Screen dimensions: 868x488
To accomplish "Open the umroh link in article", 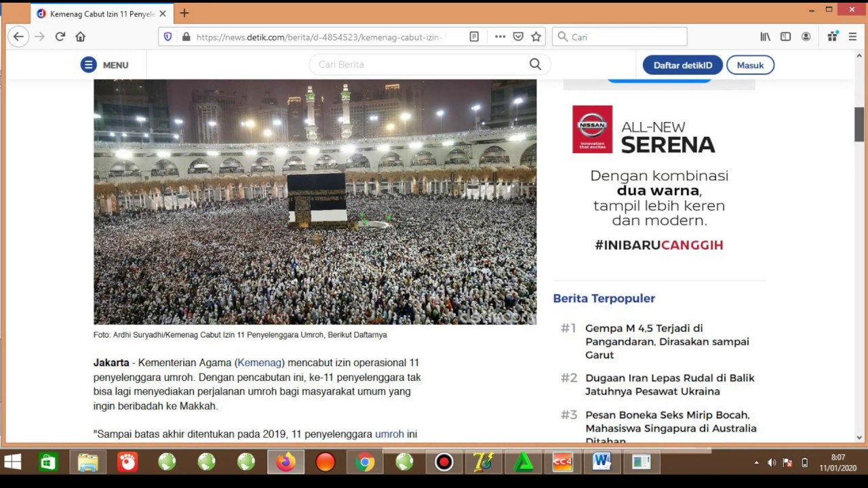I will (x=389, y=434).
